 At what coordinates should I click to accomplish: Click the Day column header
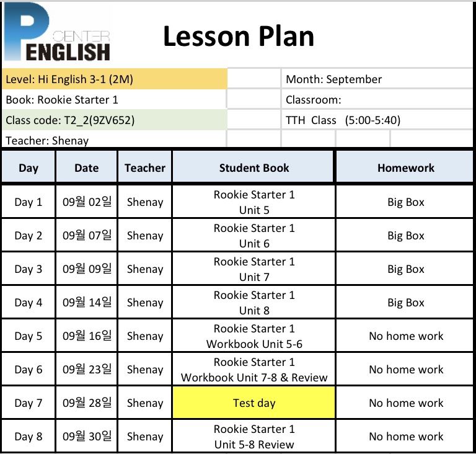click(29, 167)
